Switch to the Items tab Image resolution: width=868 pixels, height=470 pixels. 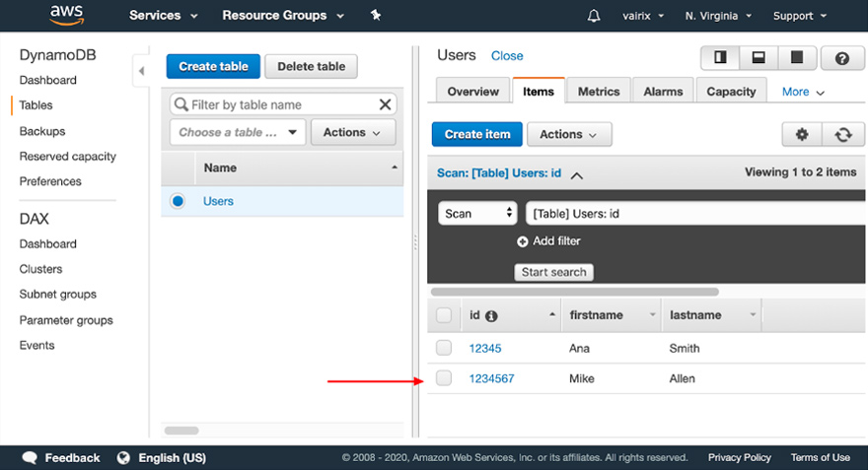pyautogui.click(x=539, y=92)
